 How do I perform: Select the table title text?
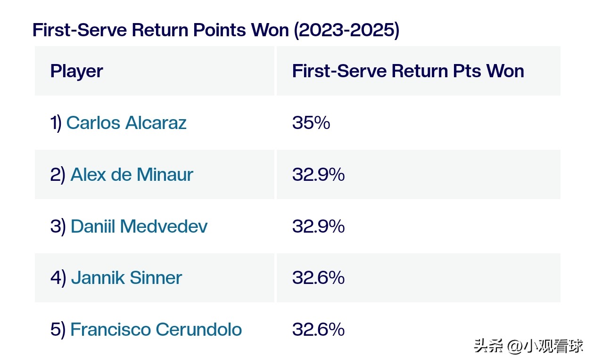[x=215, y=30]
